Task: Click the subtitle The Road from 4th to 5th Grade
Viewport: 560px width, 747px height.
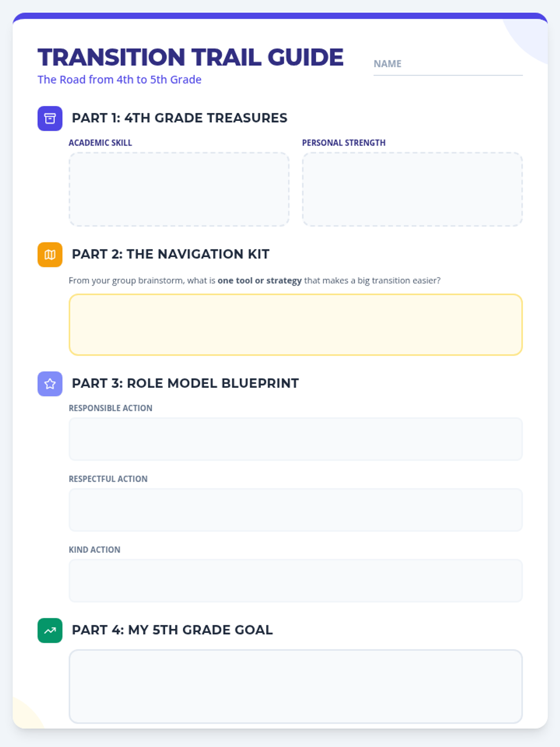Action: click(119, 80)
